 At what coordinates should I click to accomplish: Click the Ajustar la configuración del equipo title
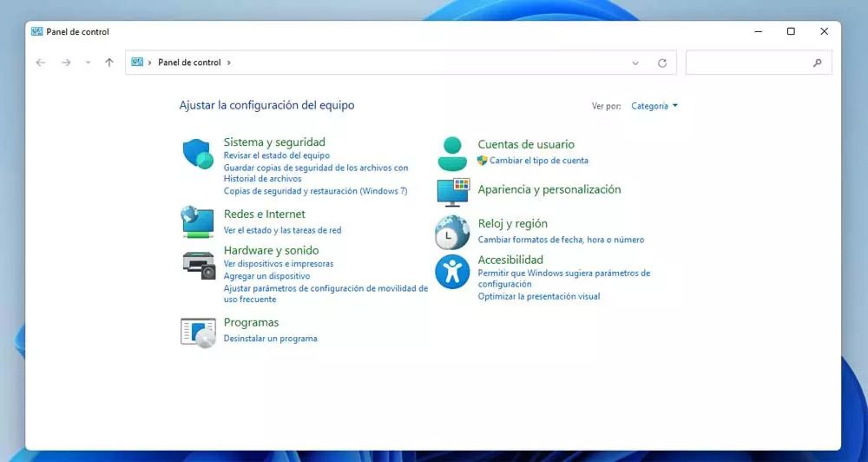click(x=266, y=105)
